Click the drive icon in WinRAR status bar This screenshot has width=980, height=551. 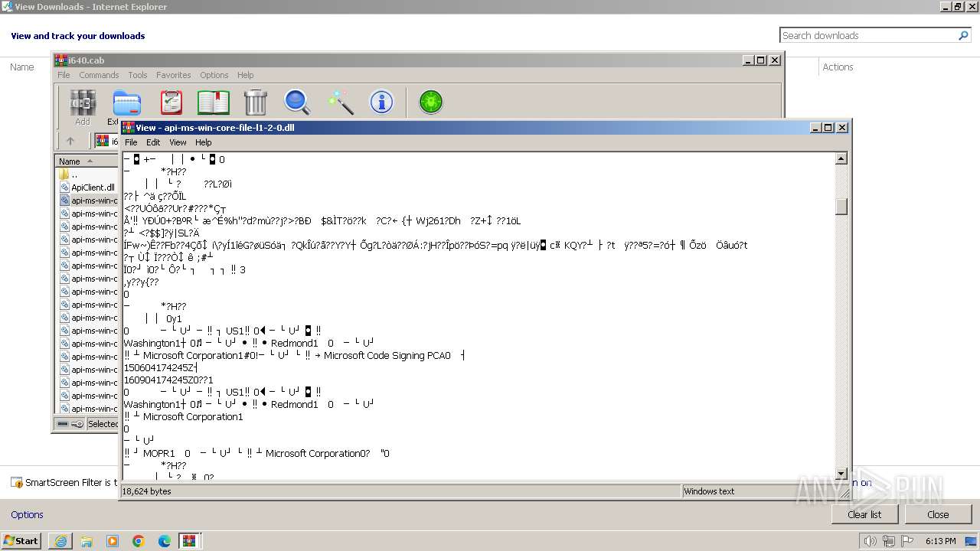[63, 423]
